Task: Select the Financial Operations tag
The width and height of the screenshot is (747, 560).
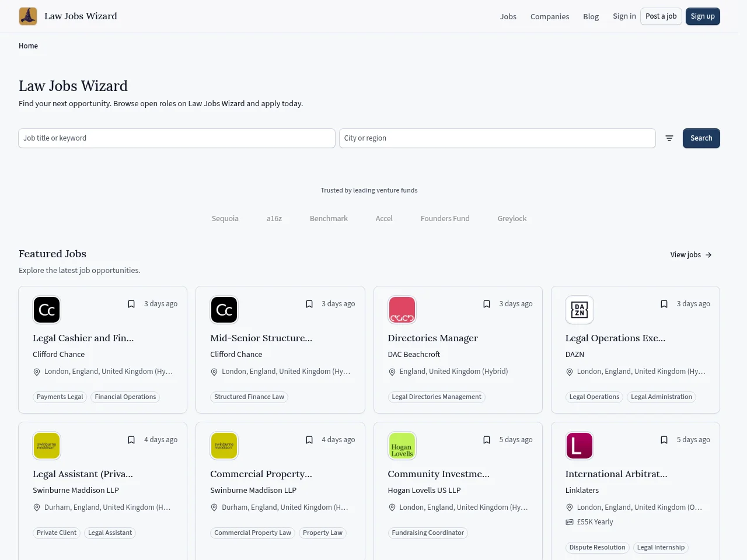Action: point(125,397)
